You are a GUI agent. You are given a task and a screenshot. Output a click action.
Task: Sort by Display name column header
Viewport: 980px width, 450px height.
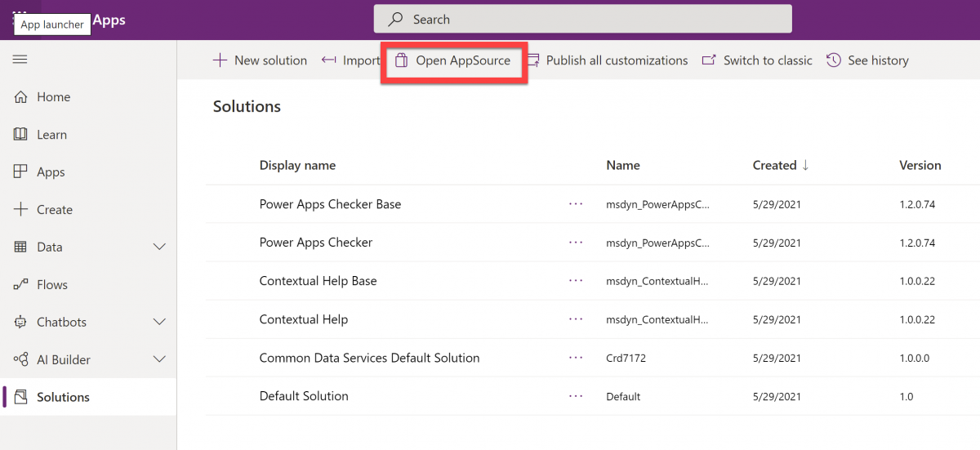297,165
